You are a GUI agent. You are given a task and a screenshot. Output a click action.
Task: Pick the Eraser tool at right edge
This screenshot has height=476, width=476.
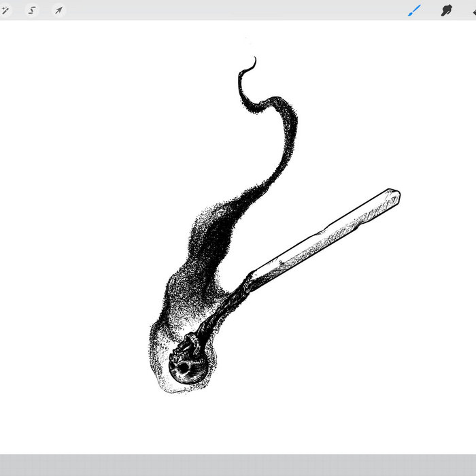(473, 10)
